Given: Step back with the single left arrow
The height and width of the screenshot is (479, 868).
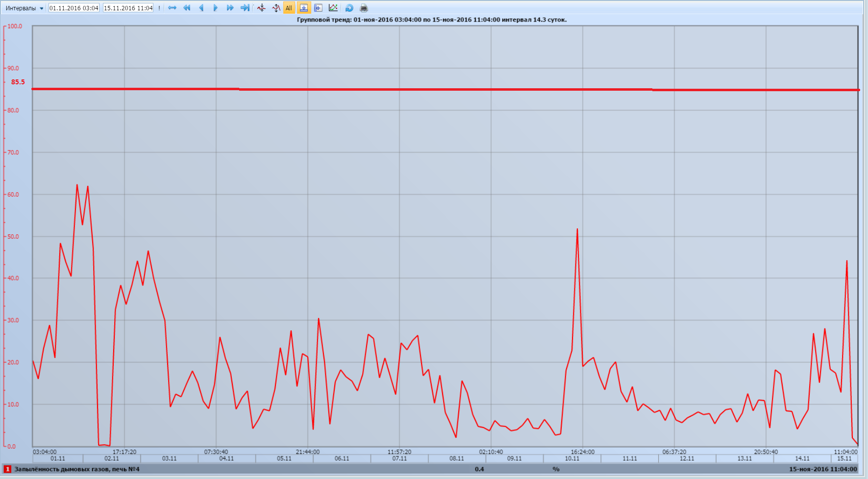Looking at the screenshot, I should (x=201, y=8).
